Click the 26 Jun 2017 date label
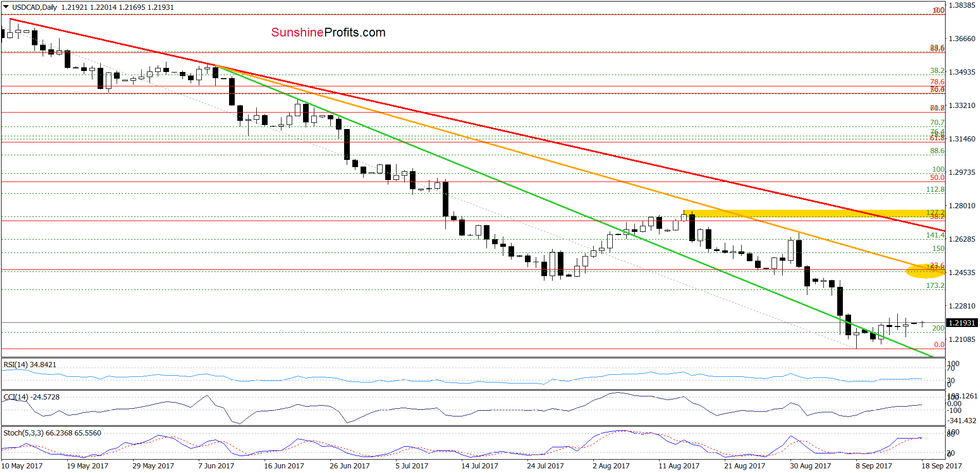Viewport: 980px width, 473px height. [350, 466]
